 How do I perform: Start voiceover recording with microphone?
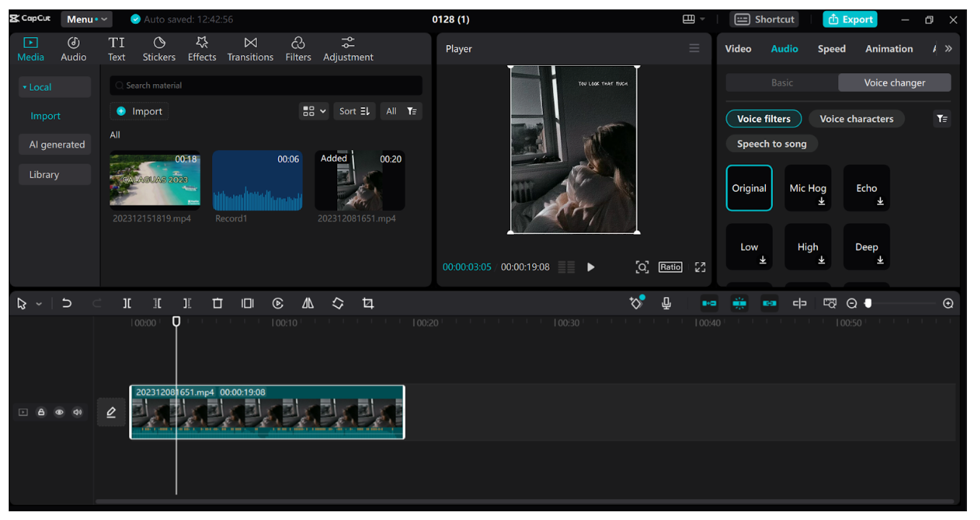click(x=667, y=303)
